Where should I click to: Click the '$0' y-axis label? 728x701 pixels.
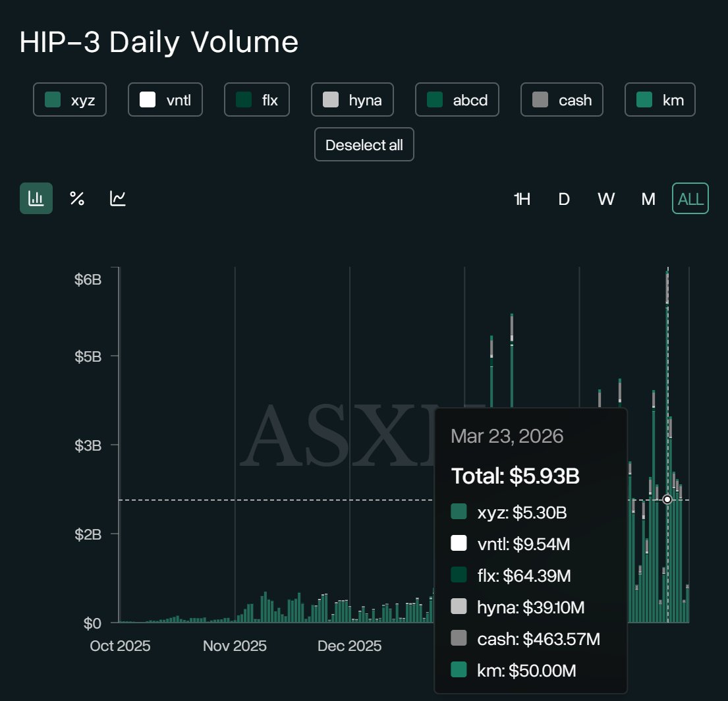tap(92, 623)
